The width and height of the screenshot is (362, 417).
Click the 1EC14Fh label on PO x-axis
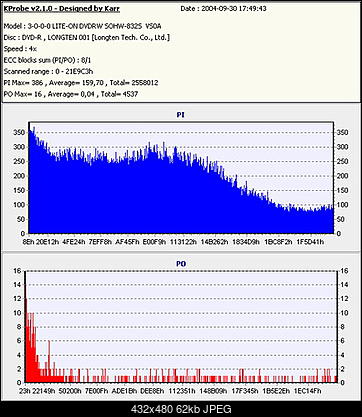pyautogui.click(x=308, y=391)
